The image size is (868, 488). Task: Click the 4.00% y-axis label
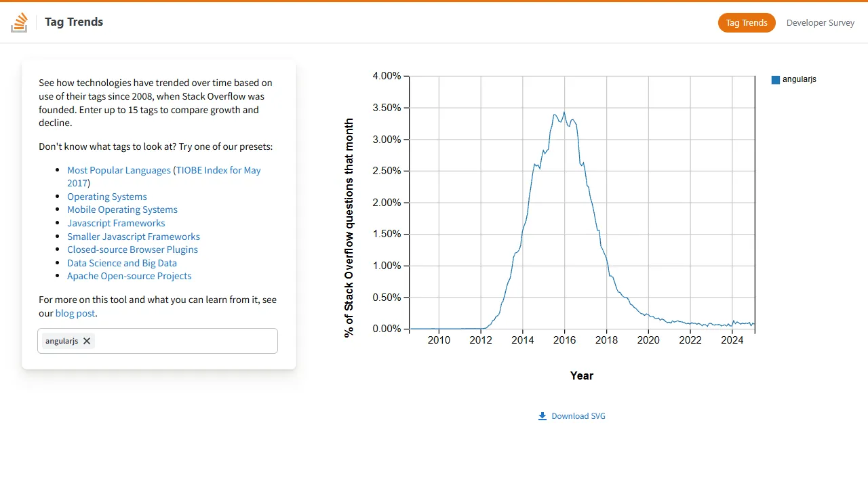click(387, 76)
